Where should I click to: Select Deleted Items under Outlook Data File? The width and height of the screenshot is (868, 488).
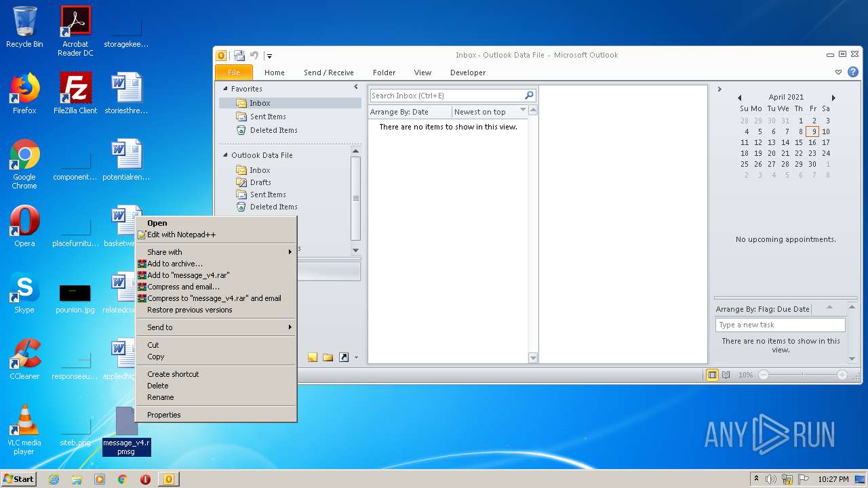point(273,207)
